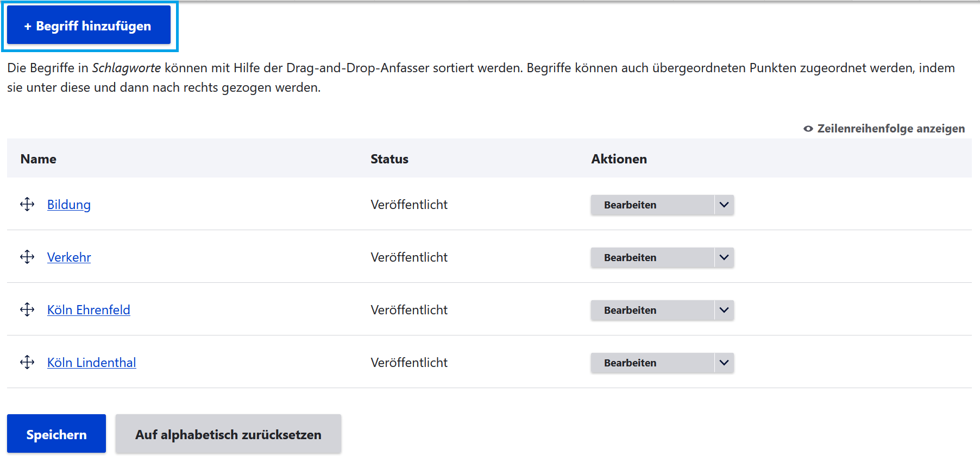Image resolution: width=980 pixels, height=456 pixels.
Task: Click the Aktionen column header
Action: (x=619, y=159)
